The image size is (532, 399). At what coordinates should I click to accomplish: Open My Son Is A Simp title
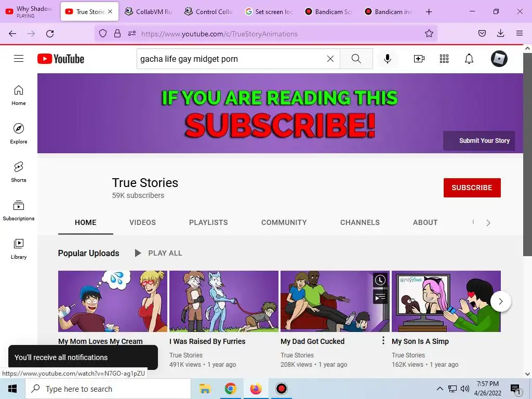tap(420, 341)
